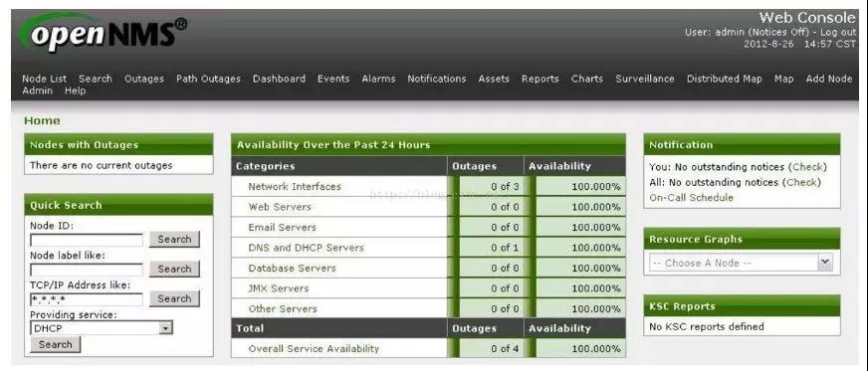Click the OpenNMS logo
The image size is (868, 371).
[x=103, y=33]
